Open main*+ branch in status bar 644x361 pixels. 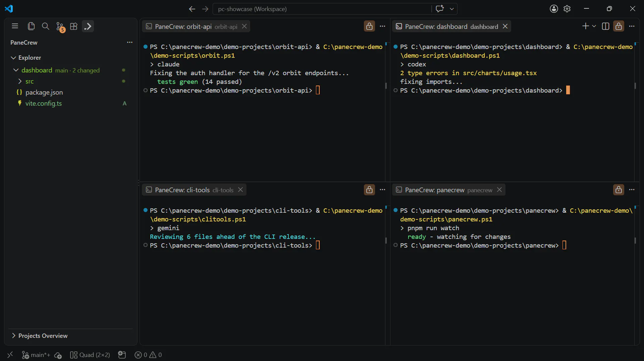click(x=36, y=355)
